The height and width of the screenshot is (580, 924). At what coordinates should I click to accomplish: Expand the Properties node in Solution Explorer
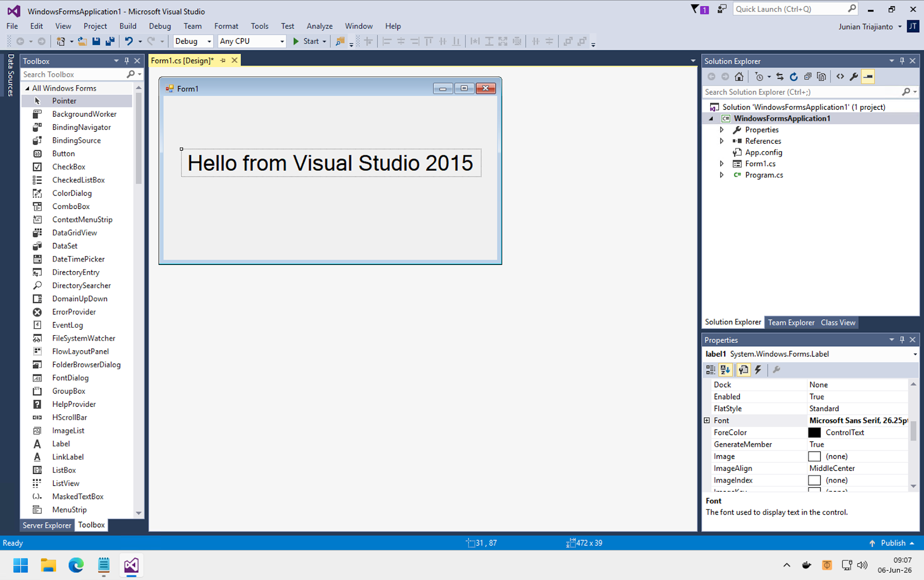(x=721, y=130)
